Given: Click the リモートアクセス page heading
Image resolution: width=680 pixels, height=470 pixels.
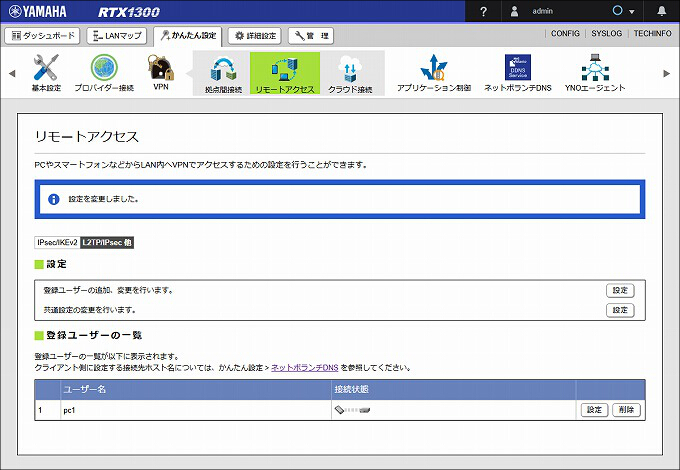Looking at the screenshot, I should [x=87, y=137].
